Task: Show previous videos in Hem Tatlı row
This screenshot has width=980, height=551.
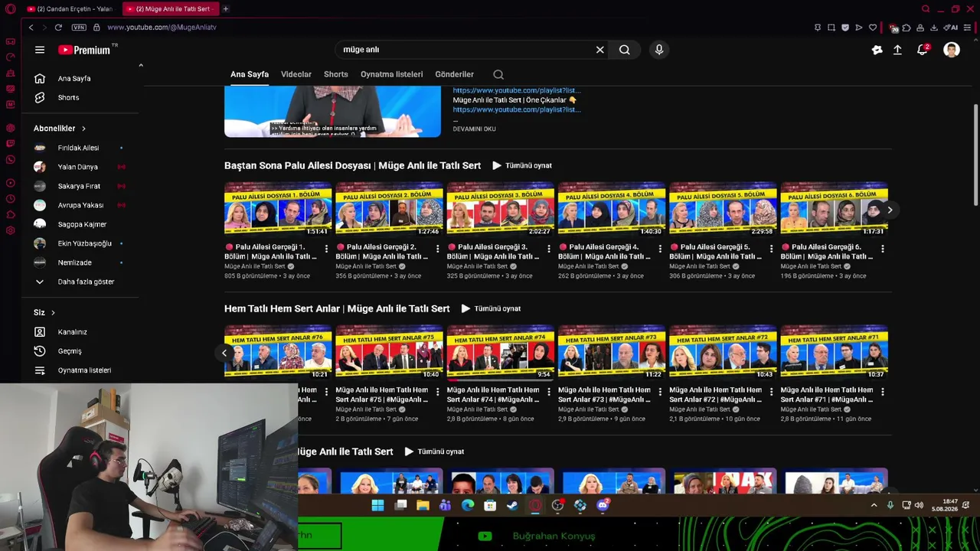Action: tap(224, 353)
